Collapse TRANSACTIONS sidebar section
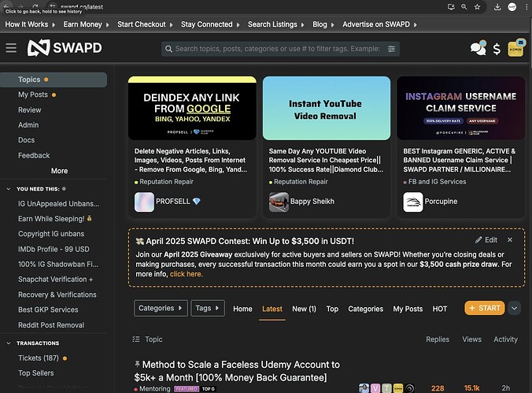The image size is (532, 393). click(x=9, y=343)
